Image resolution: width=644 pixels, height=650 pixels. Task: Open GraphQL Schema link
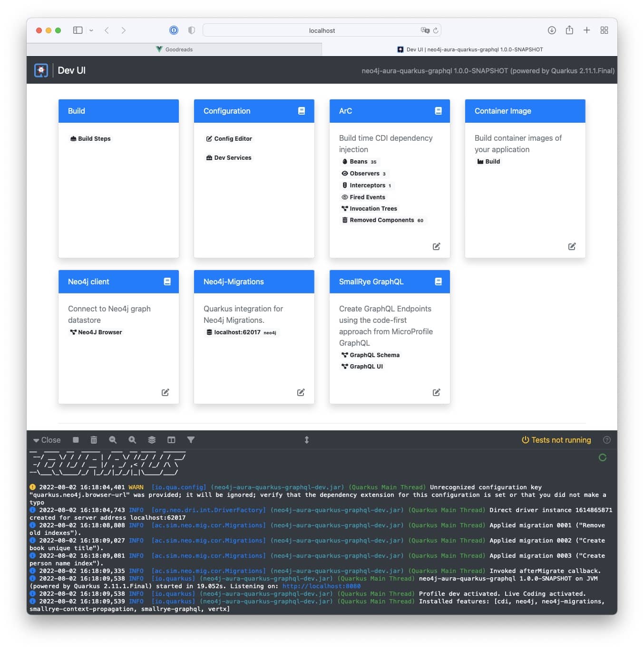[x=371, y=355]
